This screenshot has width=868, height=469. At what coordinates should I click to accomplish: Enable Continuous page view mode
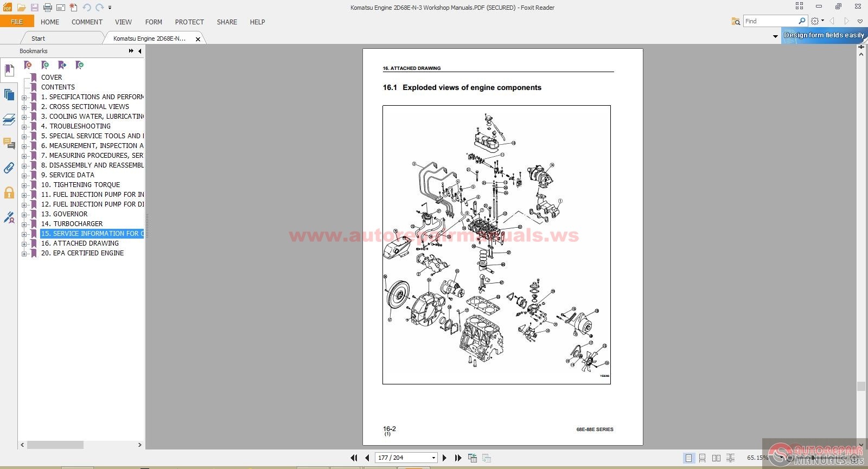click(702, 458)
